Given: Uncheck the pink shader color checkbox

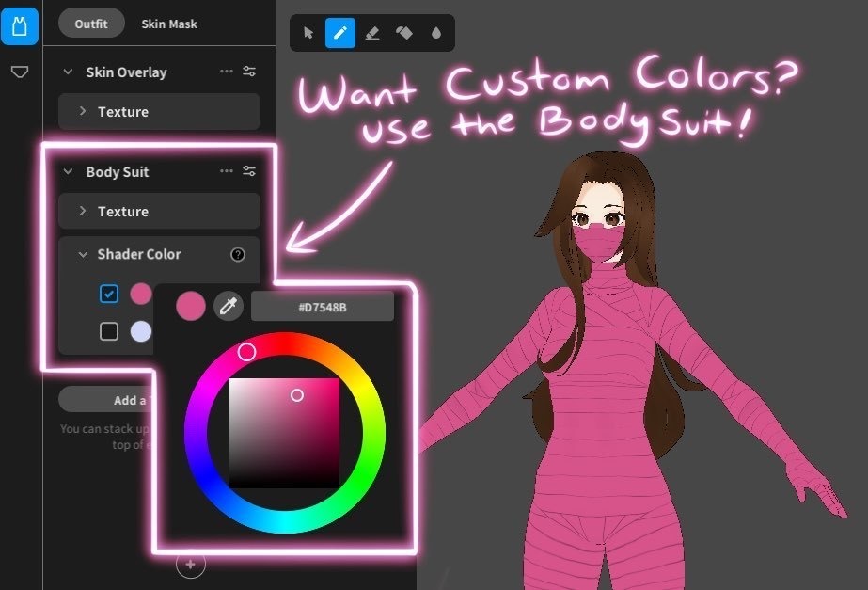Looking at the screenshot, I should click(108, 294).
